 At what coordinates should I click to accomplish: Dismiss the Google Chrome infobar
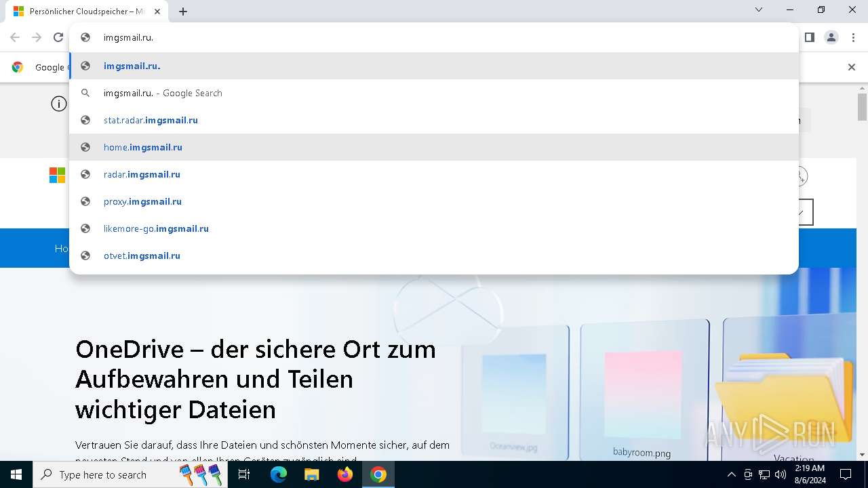coord(852,67)
